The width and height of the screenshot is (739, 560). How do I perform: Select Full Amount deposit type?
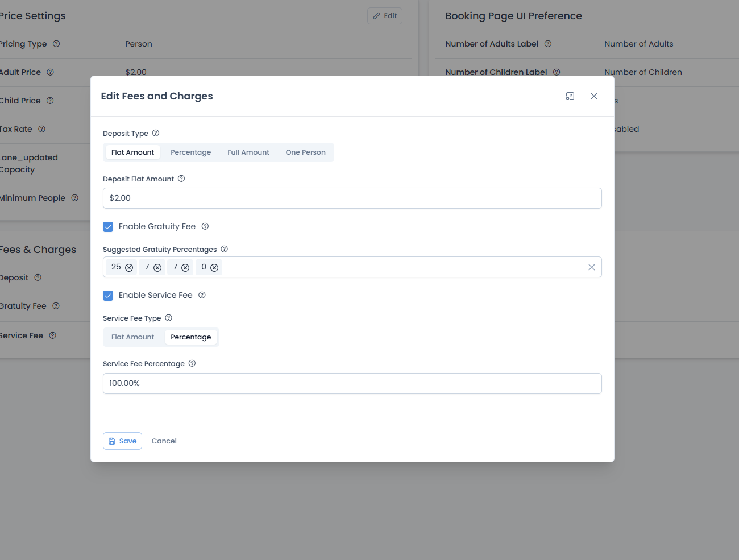248,152
